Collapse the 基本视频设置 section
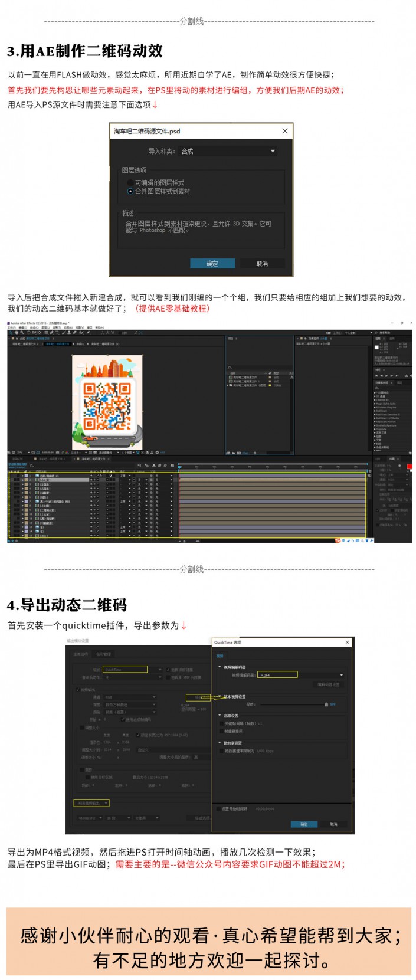 tap(220, 696)
